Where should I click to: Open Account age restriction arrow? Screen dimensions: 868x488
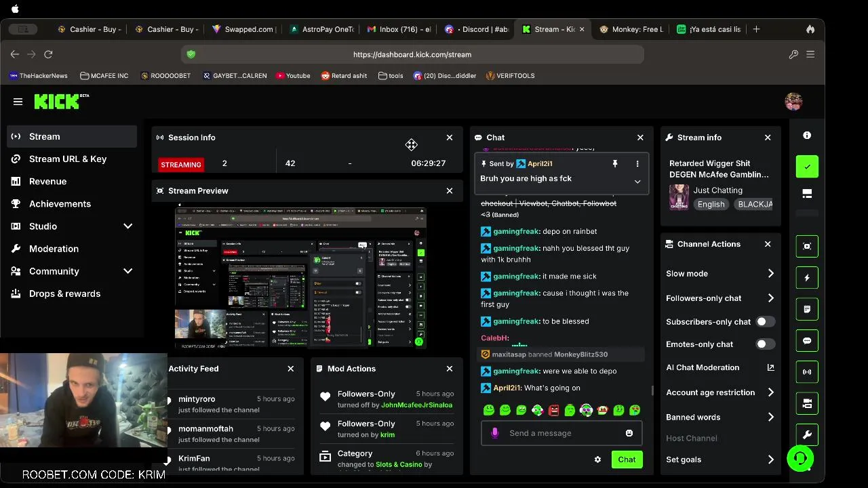point(770,392)
